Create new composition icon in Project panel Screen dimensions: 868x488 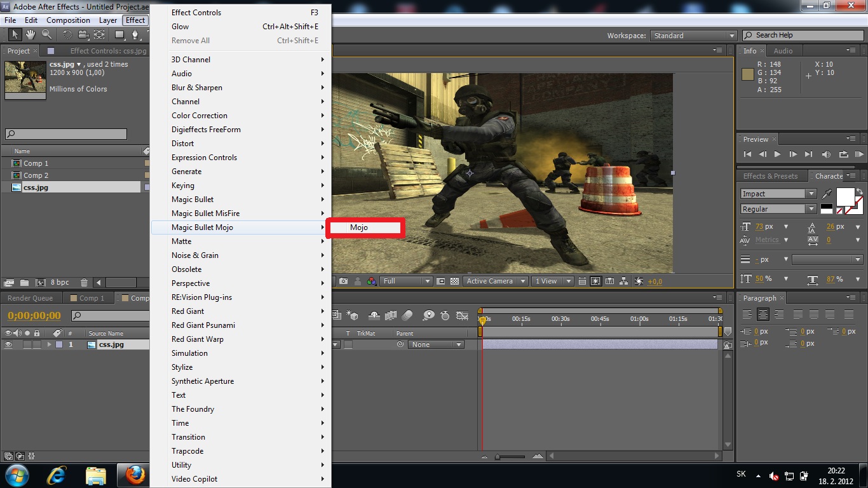pos(40,282)
